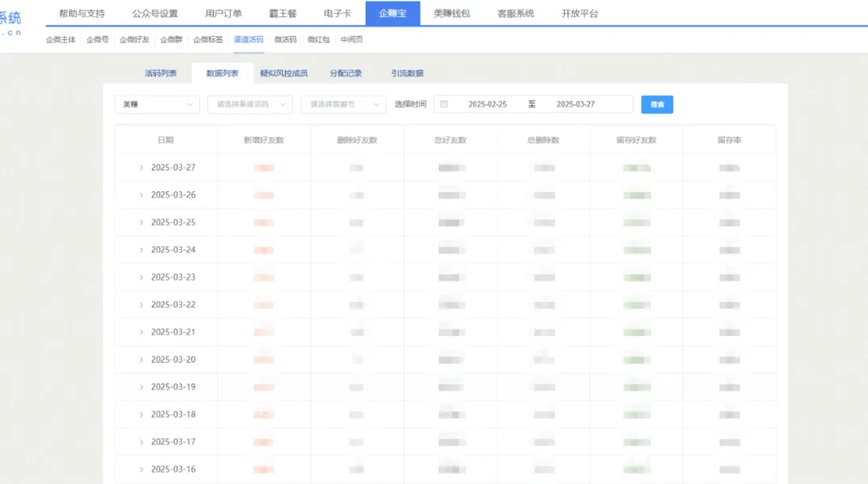The height and width of the screenshot is (484, 868).
Task: Open the 美赚 dropdown selector
Action: pos(158,104)
